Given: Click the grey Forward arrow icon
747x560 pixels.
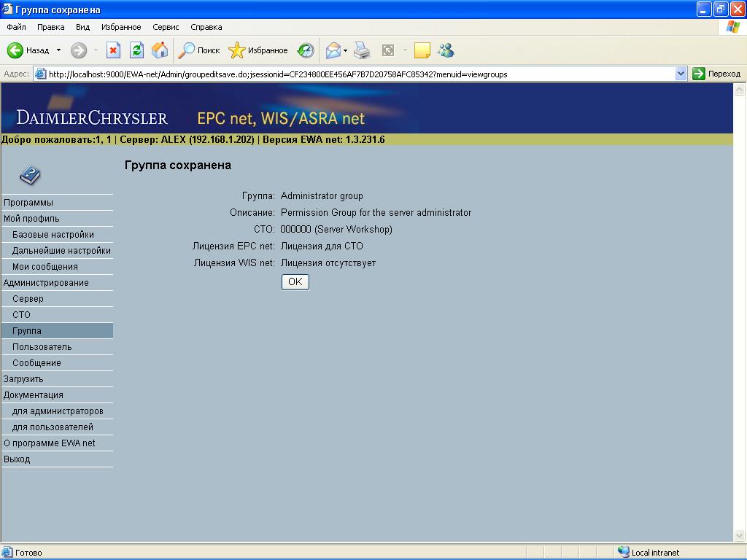Looking at the screenshot, I should point(79,50).
